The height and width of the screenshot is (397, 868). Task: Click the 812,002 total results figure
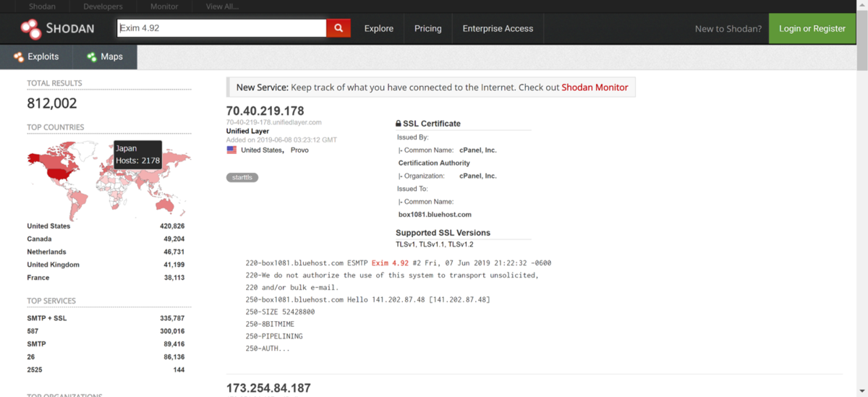pos(52,103)
